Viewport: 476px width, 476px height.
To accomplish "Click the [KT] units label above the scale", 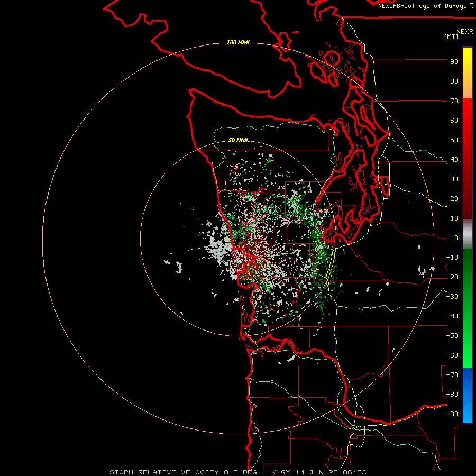I will click(452, 36).
